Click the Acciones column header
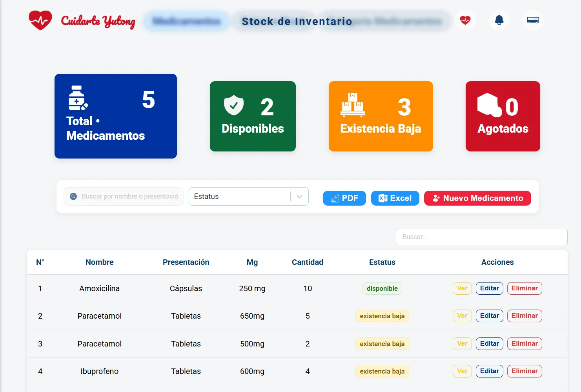The height and width of the screenshot is (392, 581). pyautogui.click(x=497, y=262)
